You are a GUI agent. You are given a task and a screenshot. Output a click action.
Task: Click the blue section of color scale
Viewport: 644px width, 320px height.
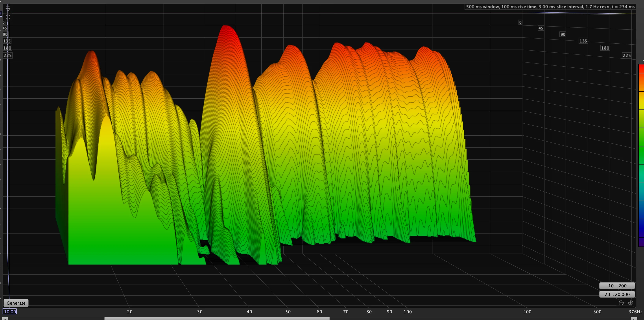(x=641, y=210)
